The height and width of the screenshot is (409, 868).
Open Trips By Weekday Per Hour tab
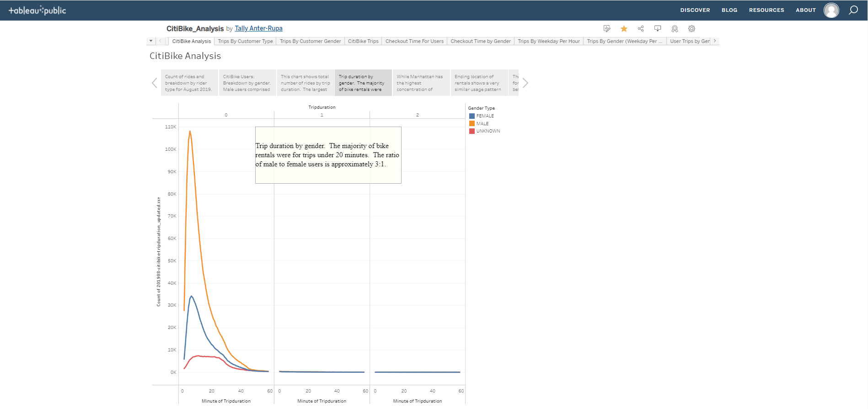click(x=549, y=41)
